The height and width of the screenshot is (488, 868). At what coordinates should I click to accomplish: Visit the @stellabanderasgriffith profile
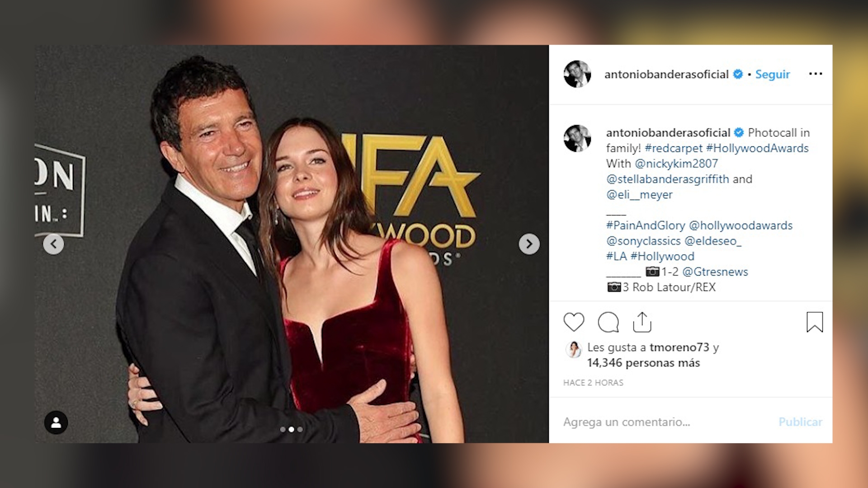[668, 179]
